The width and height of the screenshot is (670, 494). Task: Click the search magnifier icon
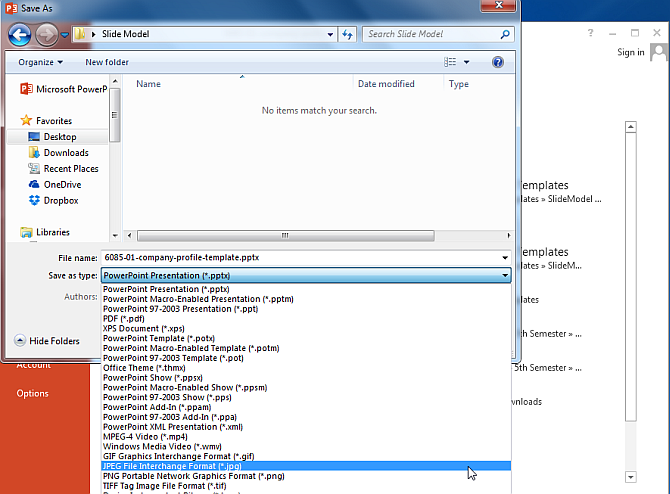coord(505,34)
